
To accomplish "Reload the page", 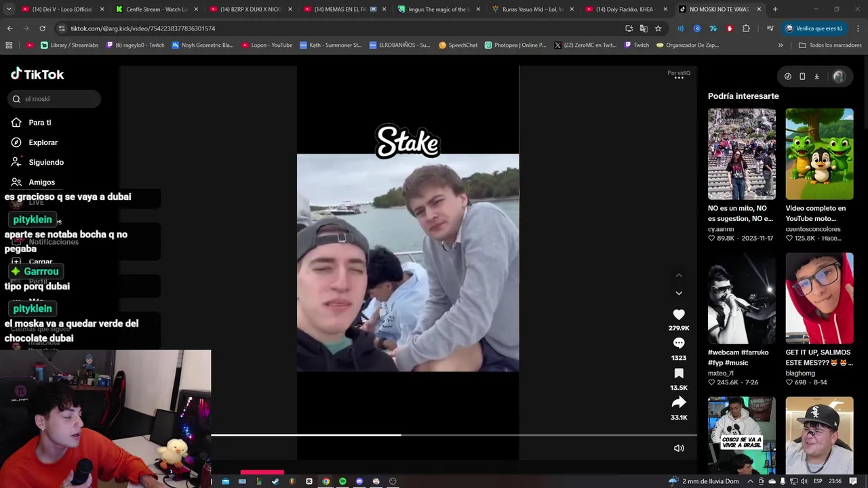I will pos(42,28).
